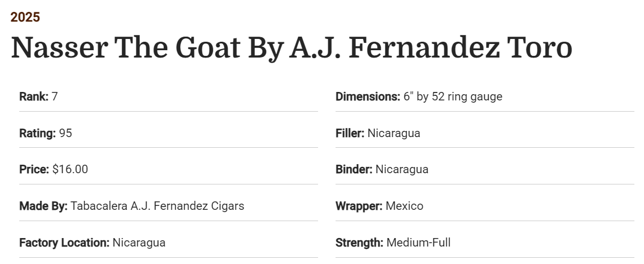Screen dimensions: 644x264
Task: Click the $16.00 price value
Action: pyautogui.click(x=70, y=169)
